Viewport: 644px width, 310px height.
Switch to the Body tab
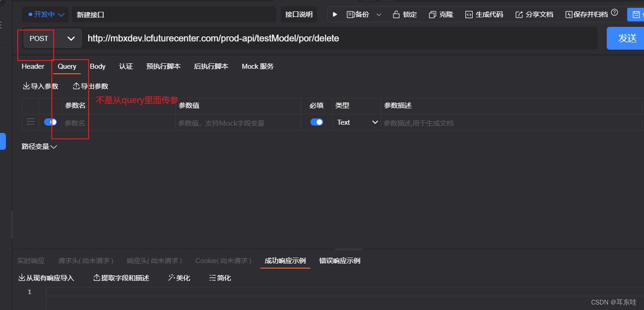[x=97, y=66]
